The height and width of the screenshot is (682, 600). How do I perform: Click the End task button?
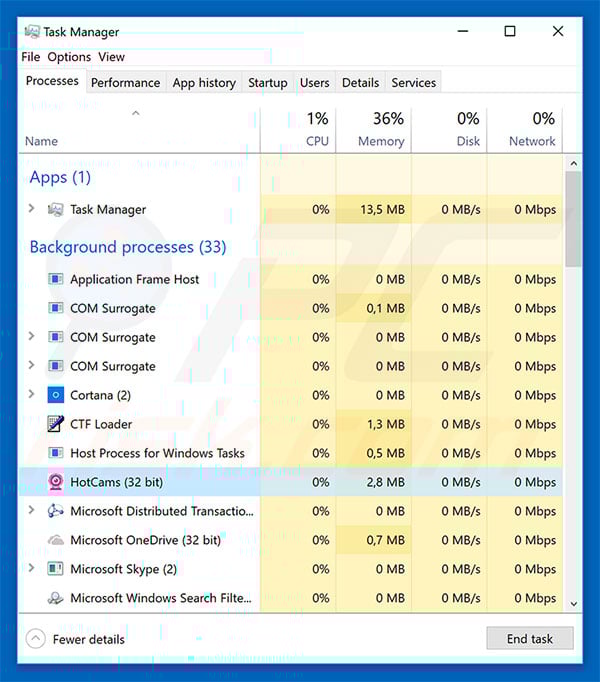(530, 639)
